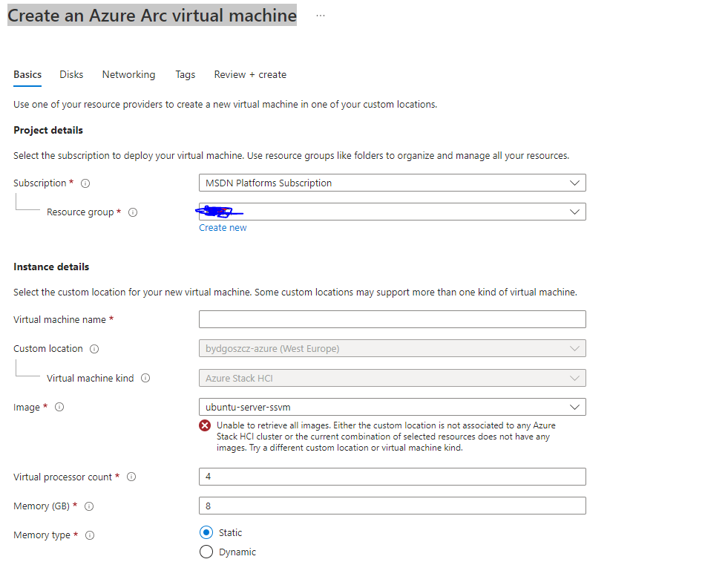Click the ellipsis next to the page title
The width and height of the screenshot is (702, 588).
320,13
